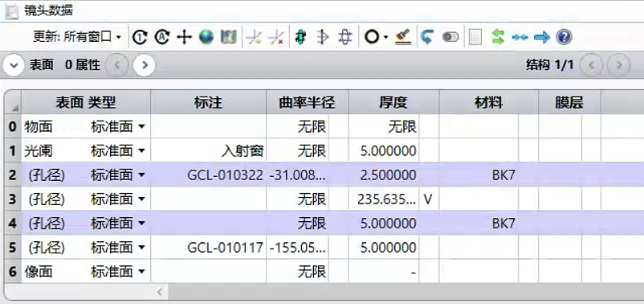Click the blue curved reverse-arrow icon
The width and height of the screenshot is (644, 304).
point(427,38)
